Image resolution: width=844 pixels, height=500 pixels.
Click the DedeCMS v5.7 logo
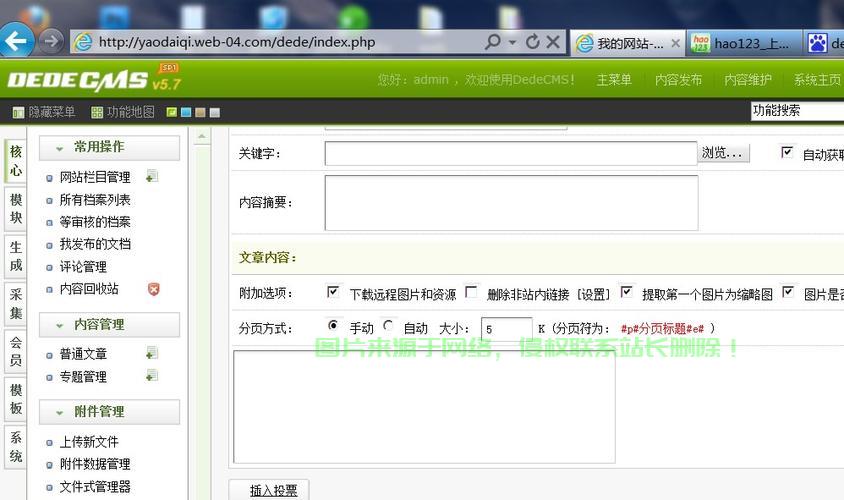[94, 79]
